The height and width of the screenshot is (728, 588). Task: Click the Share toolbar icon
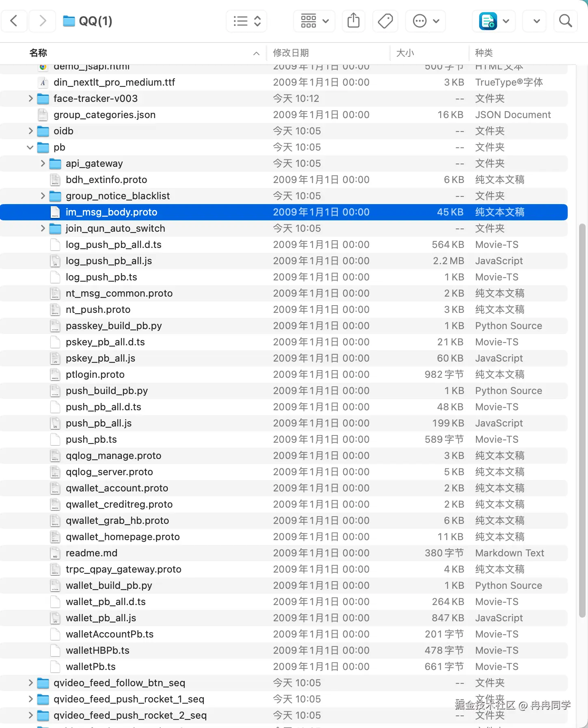354,21
